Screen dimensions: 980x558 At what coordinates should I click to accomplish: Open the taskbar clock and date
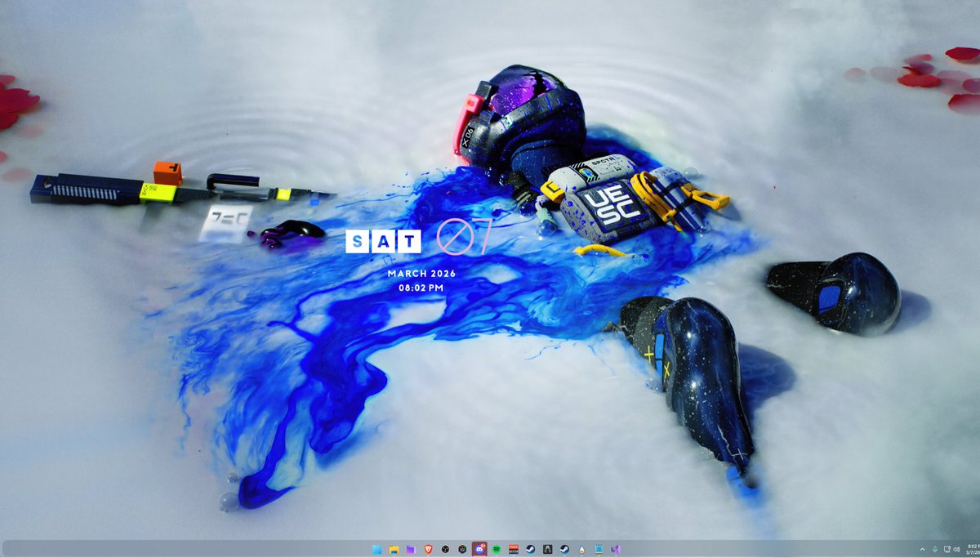point(973,550)
